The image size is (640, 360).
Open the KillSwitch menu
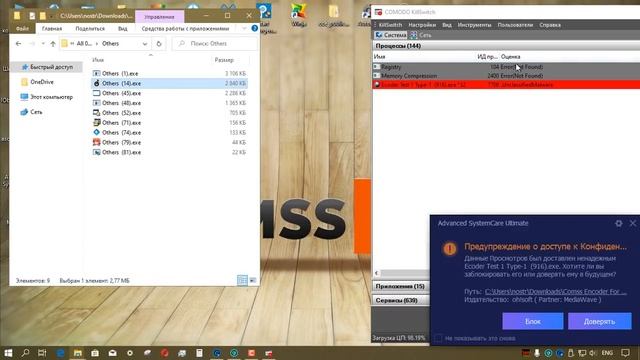click(x=390, y=25)
